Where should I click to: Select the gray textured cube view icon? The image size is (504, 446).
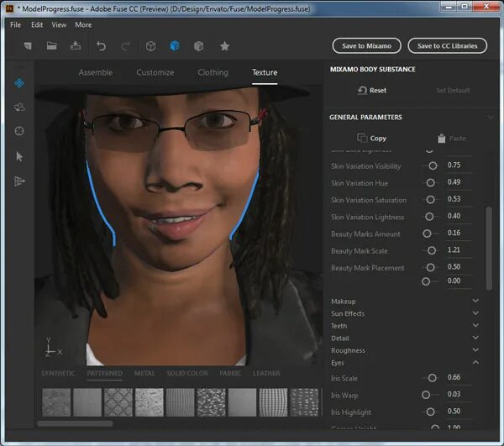[x=198, y=46]
